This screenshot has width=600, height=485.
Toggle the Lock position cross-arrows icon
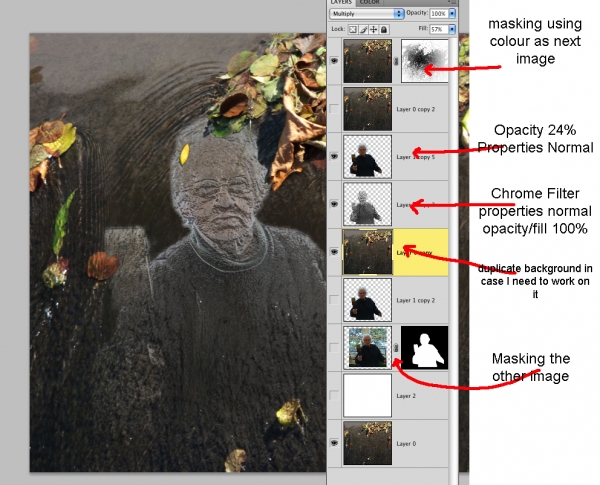373,29
